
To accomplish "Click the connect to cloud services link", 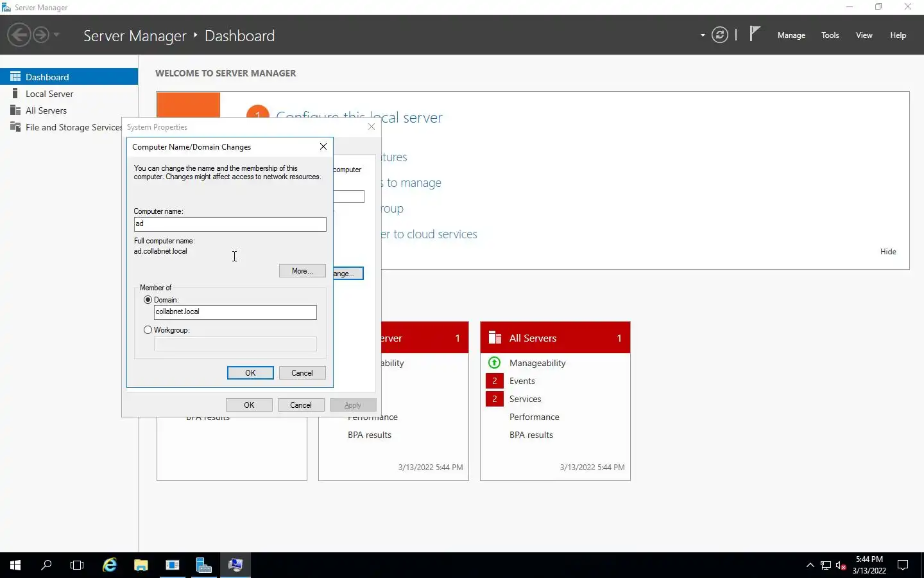I will coord(429,234).
